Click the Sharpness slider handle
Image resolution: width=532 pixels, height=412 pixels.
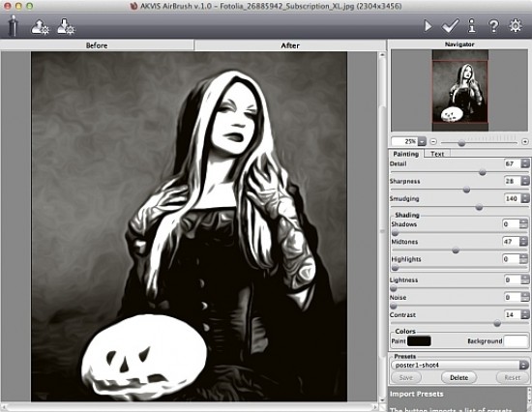466,190
